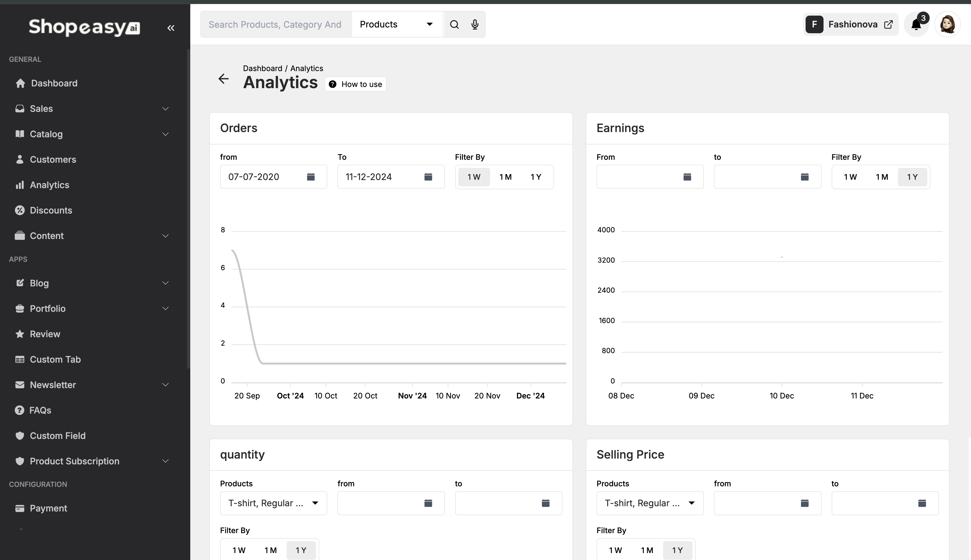Viewport: 971px width, 560px height.
Task: Click the sidebar vertical scrollbar
Action: 188,208
